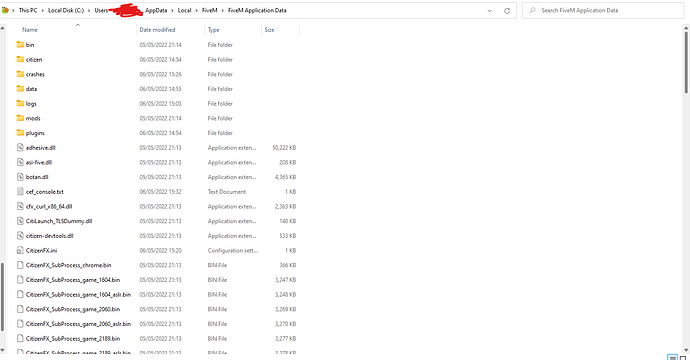Select the bin folder icon
Image resolution: width=690 pixels, height=360 pixels.
pos(20,44)
